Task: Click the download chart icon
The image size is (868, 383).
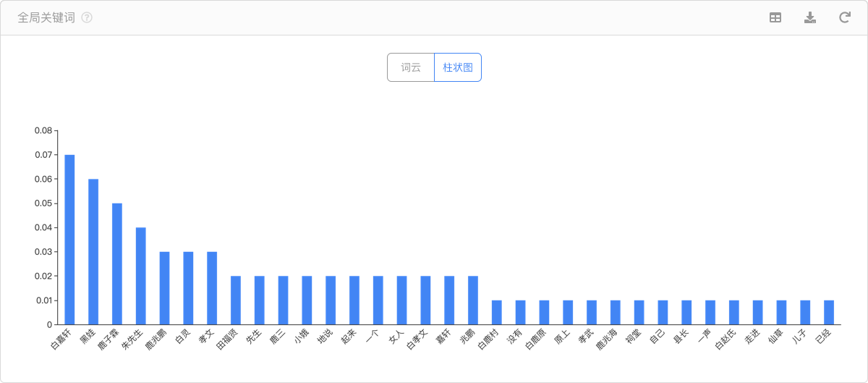Action: 810,17
